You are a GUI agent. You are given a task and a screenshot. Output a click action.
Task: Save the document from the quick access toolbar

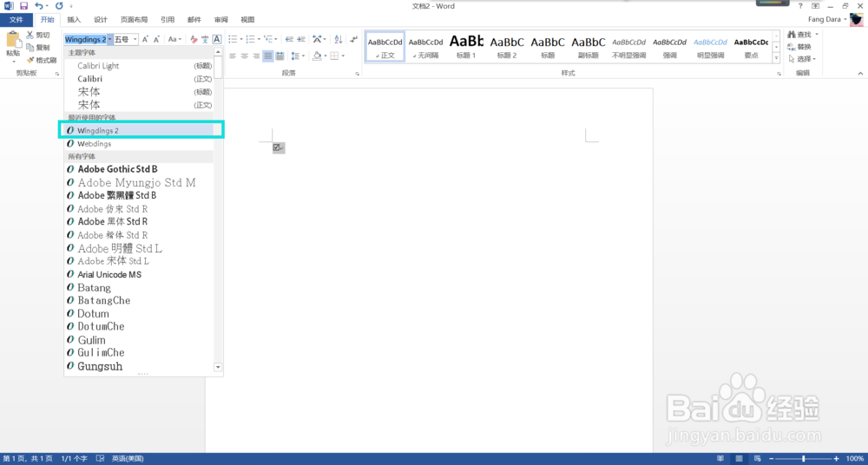click(23, 6)
